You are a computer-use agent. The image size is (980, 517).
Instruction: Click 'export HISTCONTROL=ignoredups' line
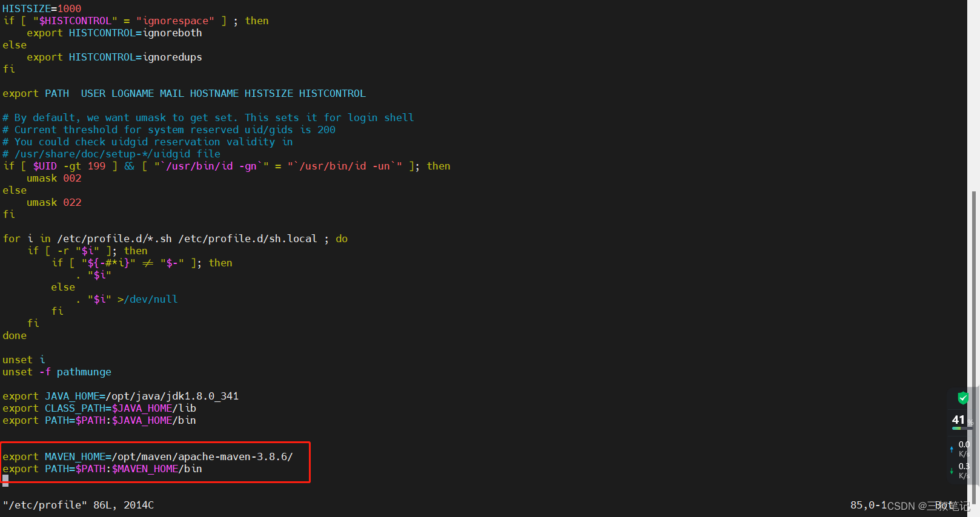(x=114, y=57)
